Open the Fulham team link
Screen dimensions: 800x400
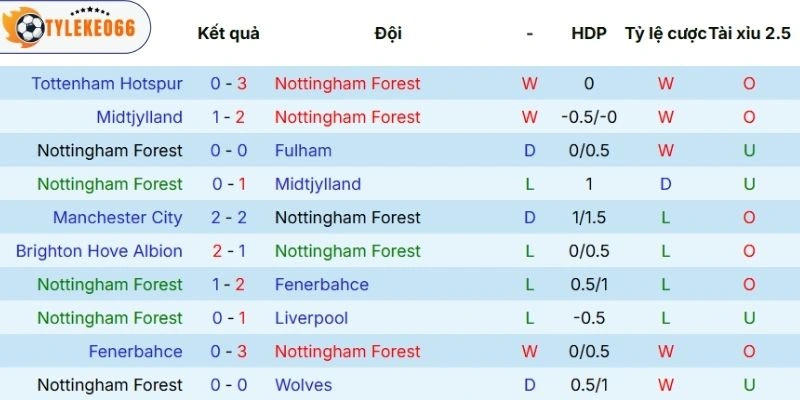tap(303, 151)
